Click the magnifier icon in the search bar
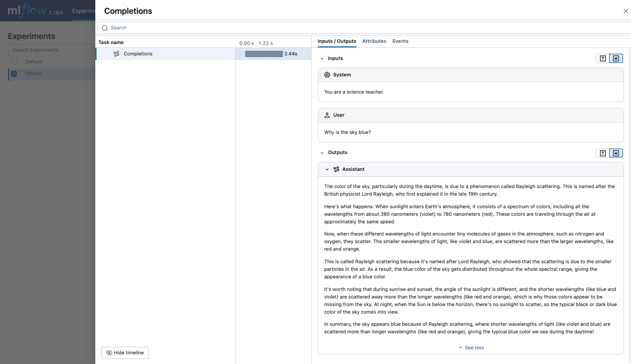 point(105,28)
